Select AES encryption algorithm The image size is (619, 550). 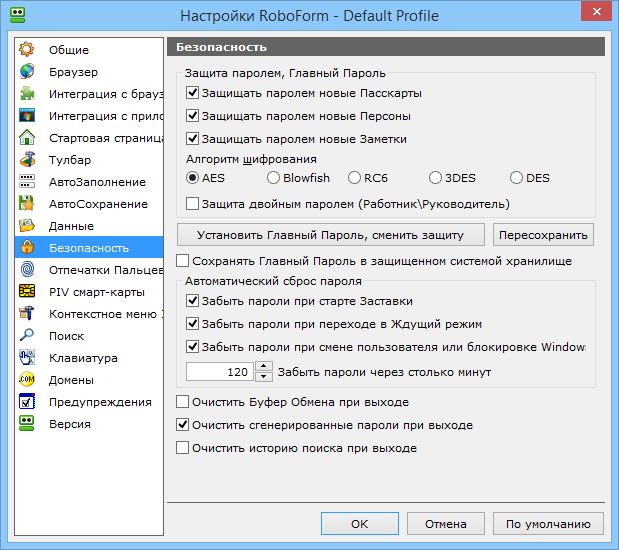pos(192,178)
